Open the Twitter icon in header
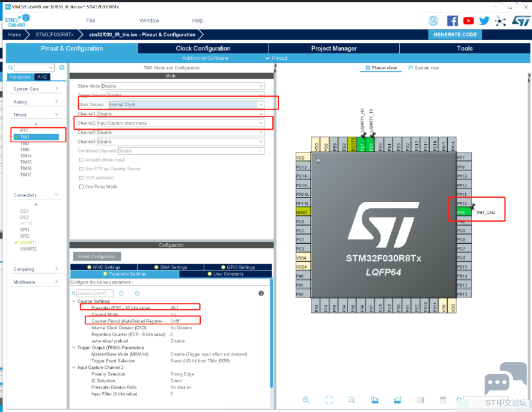The height and width of the screenshot is (412, 532). tap(484, 20)
